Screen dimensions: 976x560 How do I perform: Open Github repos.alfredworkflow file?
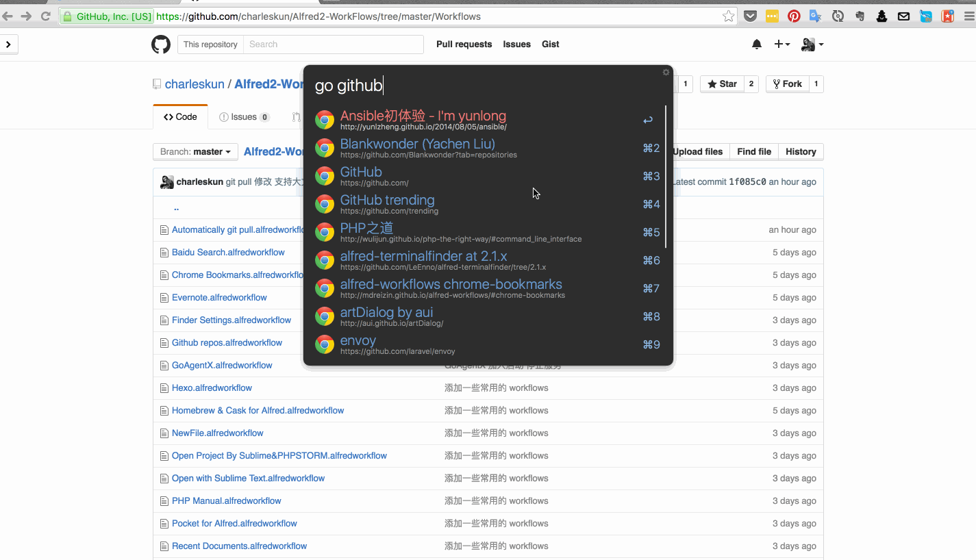tap(227, 343)
